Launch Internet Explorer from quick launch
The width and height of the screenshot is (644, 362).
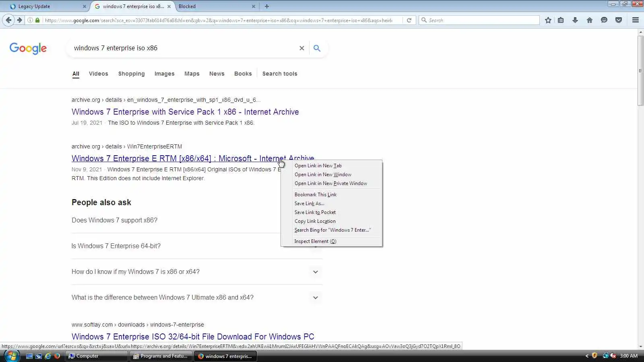click(x=48, y=356)
